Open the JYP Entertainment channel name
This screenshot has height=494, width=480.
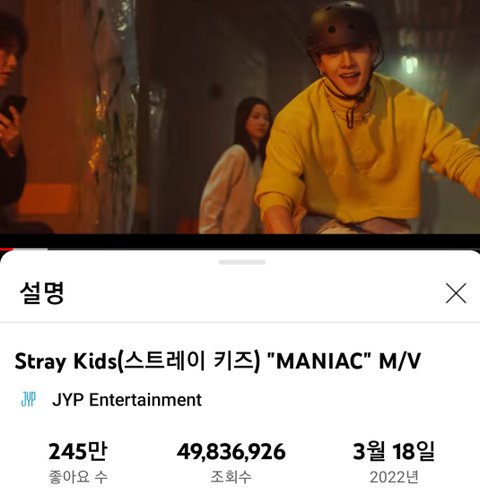pyautogui.click(x=127, y=400)
